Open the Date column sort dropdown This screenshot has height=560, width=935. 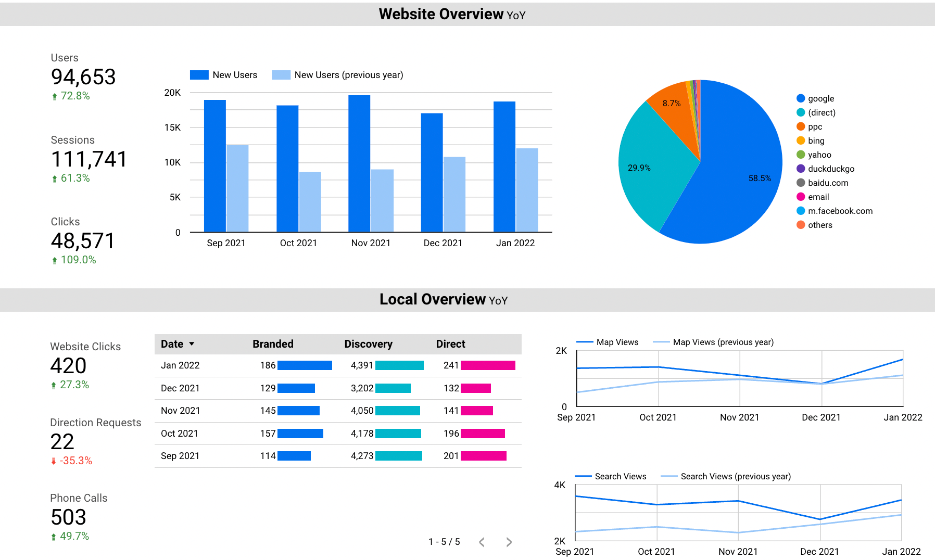click(192, 343)
